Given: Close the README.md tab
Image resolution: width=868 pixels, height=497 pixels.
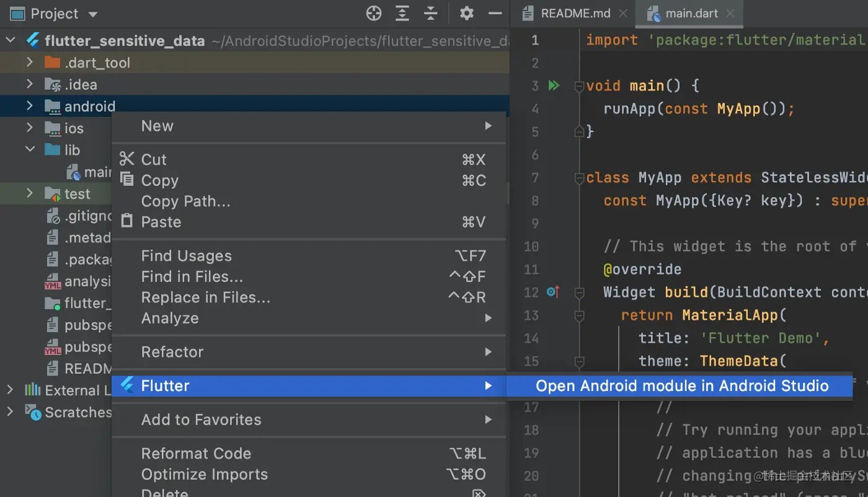Looking at the screenshot, I should click(623, 13).
